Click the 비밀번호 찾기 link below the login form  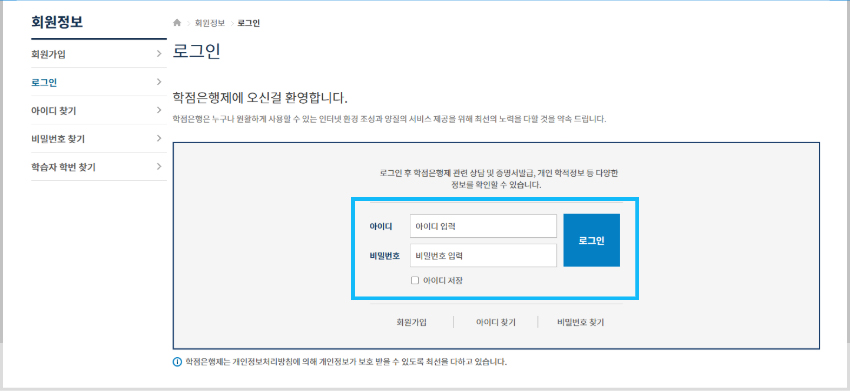(x=580, y=322)
